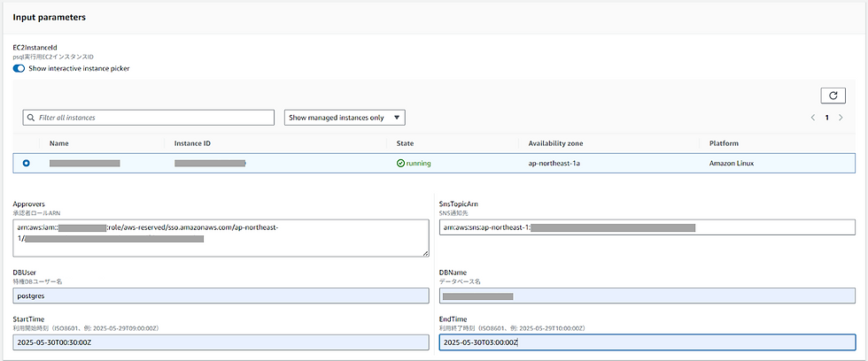
Task: Select the instance row radio button
Action: point(26,164)
